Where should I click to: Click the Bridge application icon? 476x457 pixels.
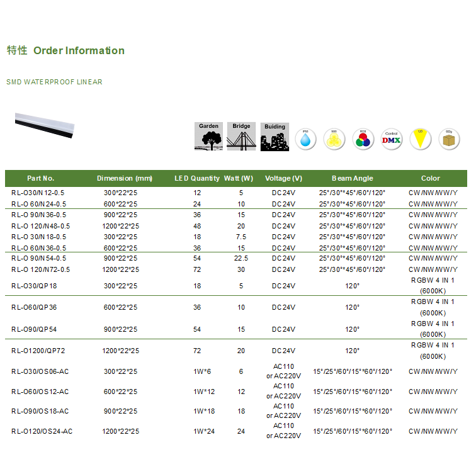click(241, 136)
